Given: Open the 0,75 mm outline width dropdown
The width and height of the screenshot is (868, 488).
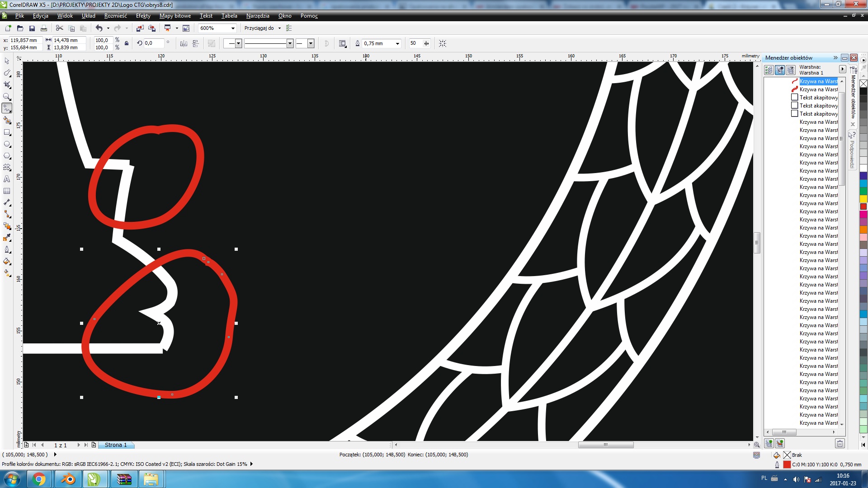Looking at the screenshot, I should pos(397,43).
